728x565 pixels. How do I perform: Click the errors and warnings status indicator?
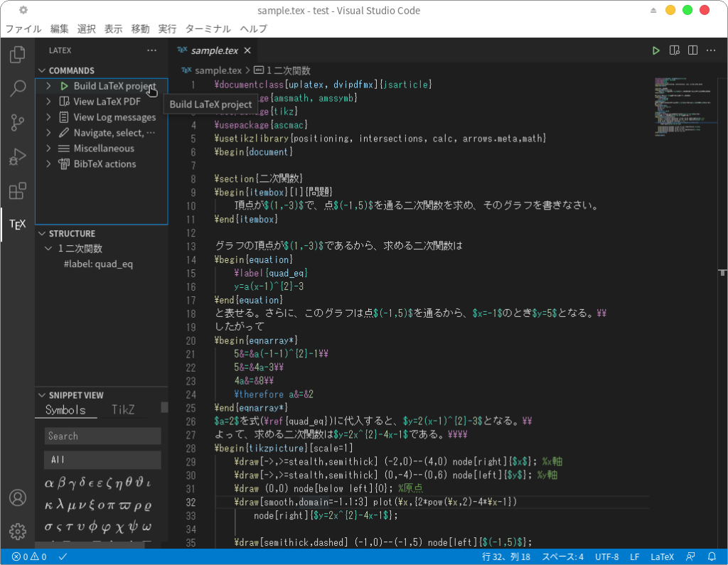click(x=29, y=556)
